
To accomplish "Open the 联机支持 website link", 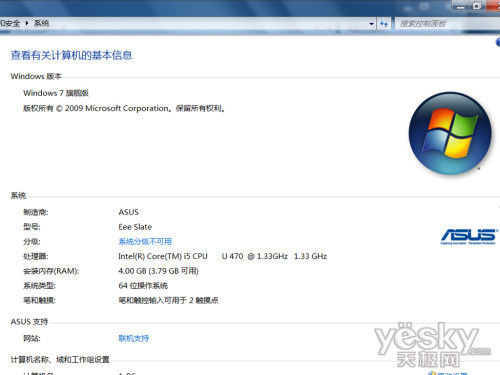I will click(x=134, y=338).
